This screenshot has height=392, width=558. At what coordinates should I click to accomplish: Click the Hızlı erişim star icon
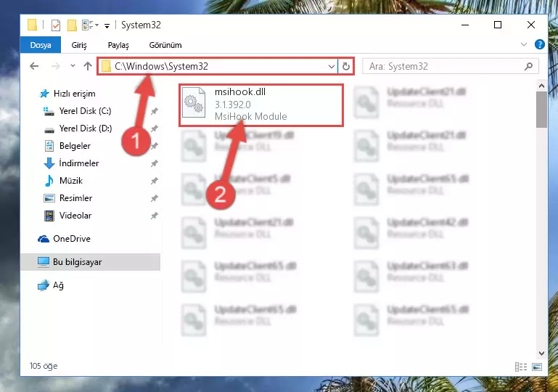(44, 94)
